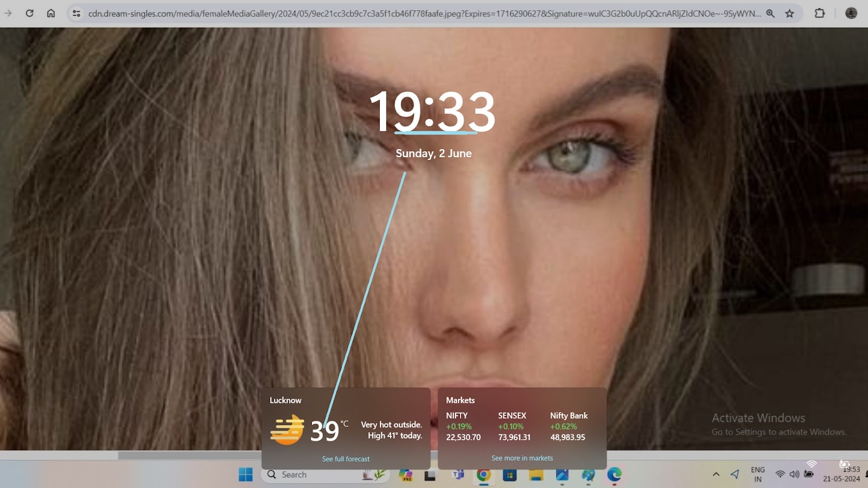Screen dimensions: 868x488
Task: Expand the hidden system tray icons chevron
Action: [716, 474]
